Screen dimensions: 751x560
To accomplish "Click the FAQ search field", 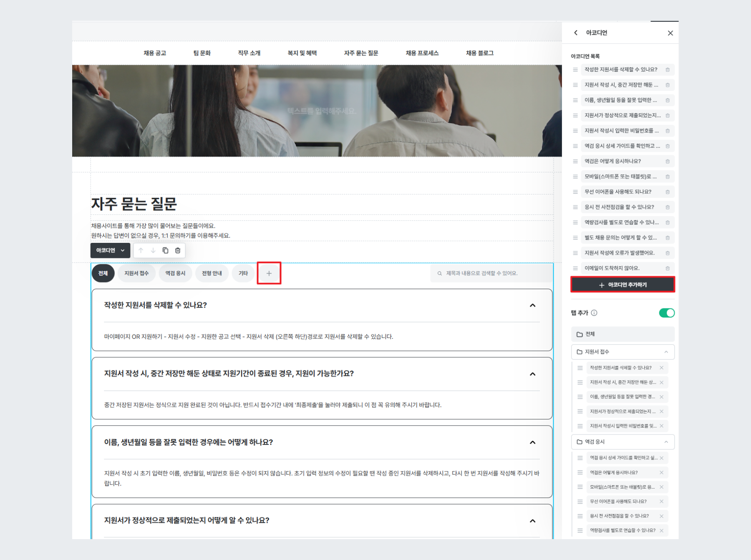I will point(491,273).
